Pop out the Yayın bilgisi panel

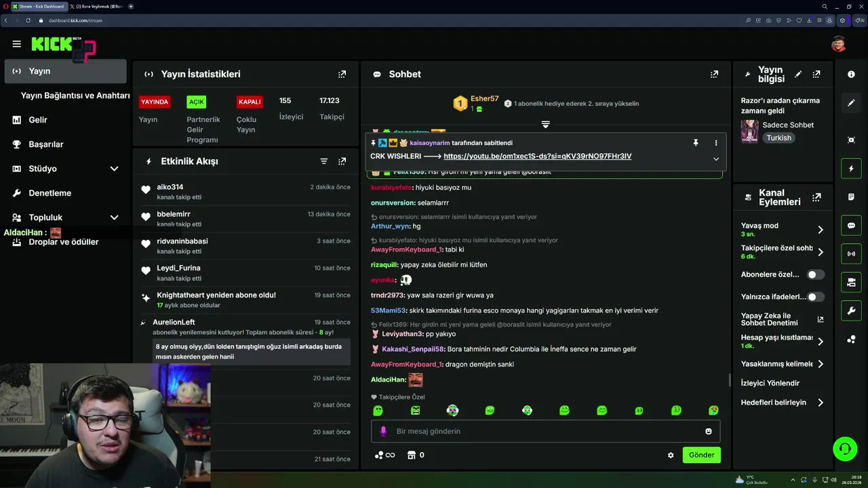pyautogui.click(x=816, y=74)
